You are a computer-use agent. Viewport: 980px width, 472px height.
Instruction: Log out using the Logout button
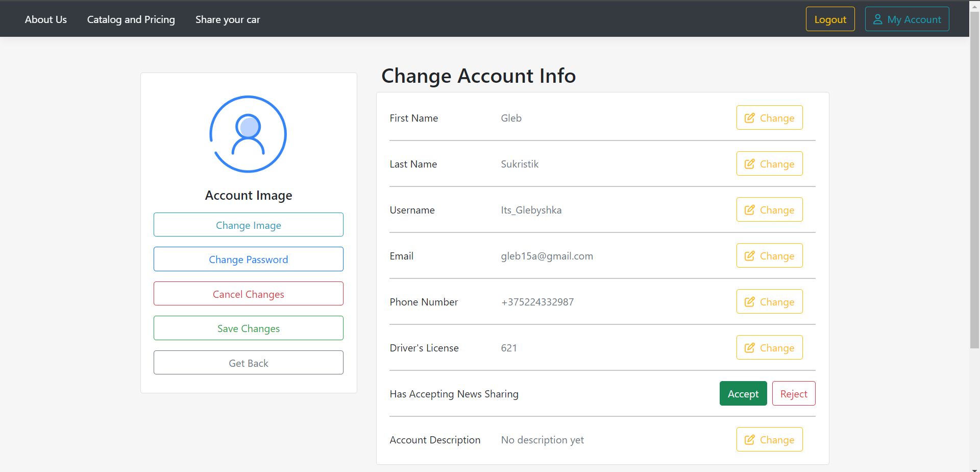tap(830, 19)
